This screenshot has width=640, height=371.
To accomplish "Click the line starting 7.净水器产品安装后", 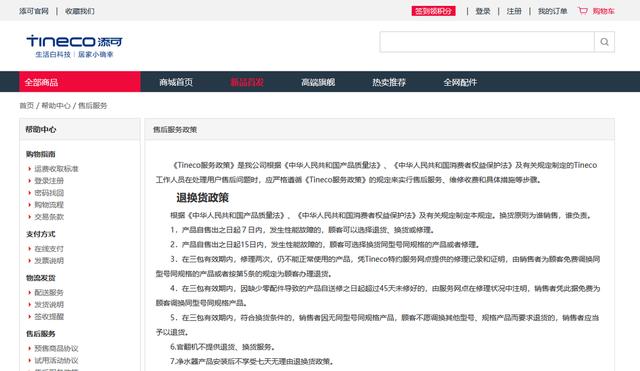I will (252, 361).
